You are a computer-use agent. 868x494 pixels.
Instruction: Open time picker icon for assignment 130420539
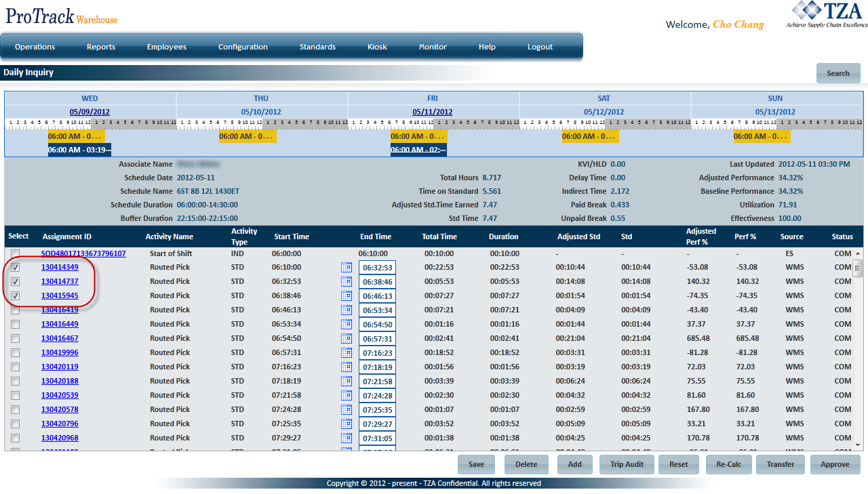(x=346, y=396)
